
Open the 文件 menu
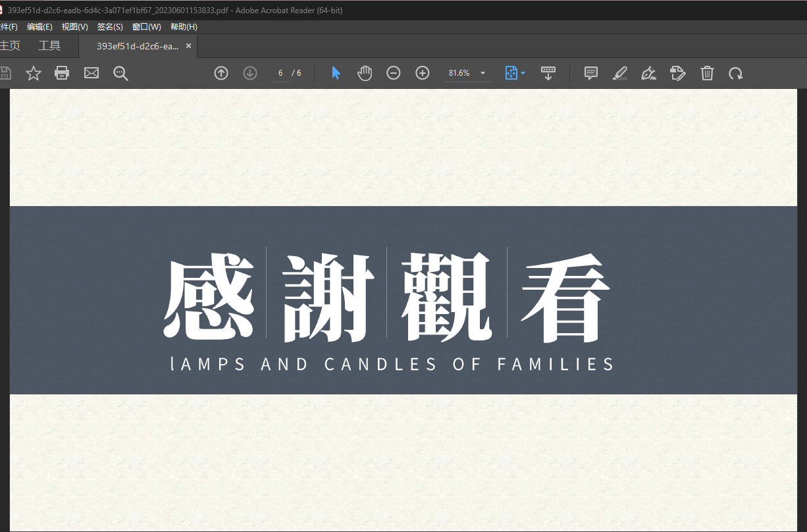point(9,27)
